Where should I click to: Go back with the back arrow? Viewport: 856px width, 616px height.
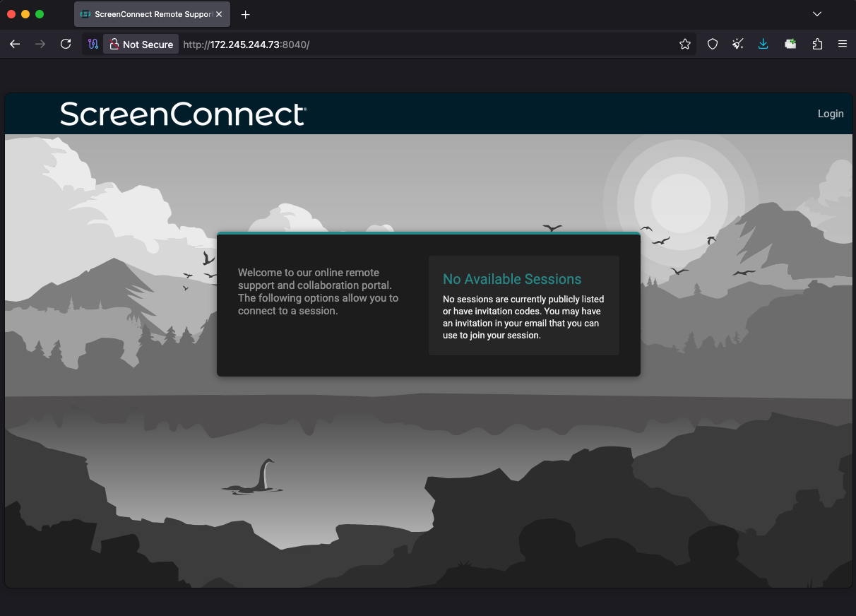pos(15,44)
